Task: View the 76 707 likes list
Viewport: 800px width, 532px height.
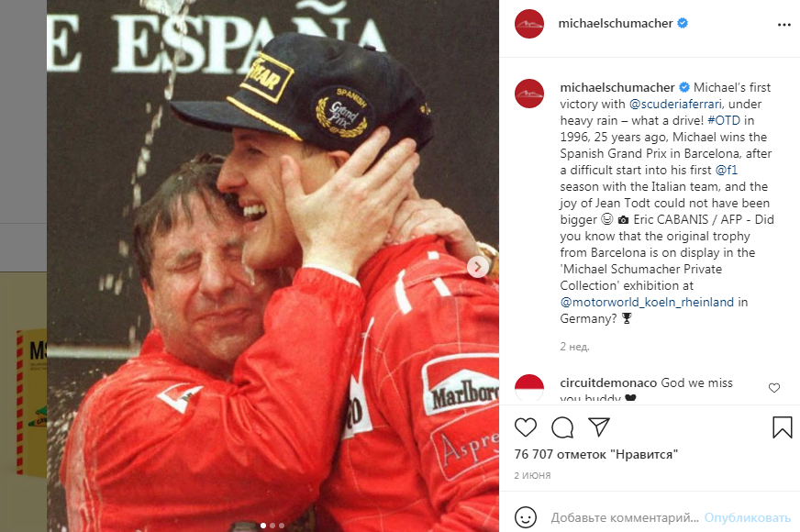Action: click(596, 454)
